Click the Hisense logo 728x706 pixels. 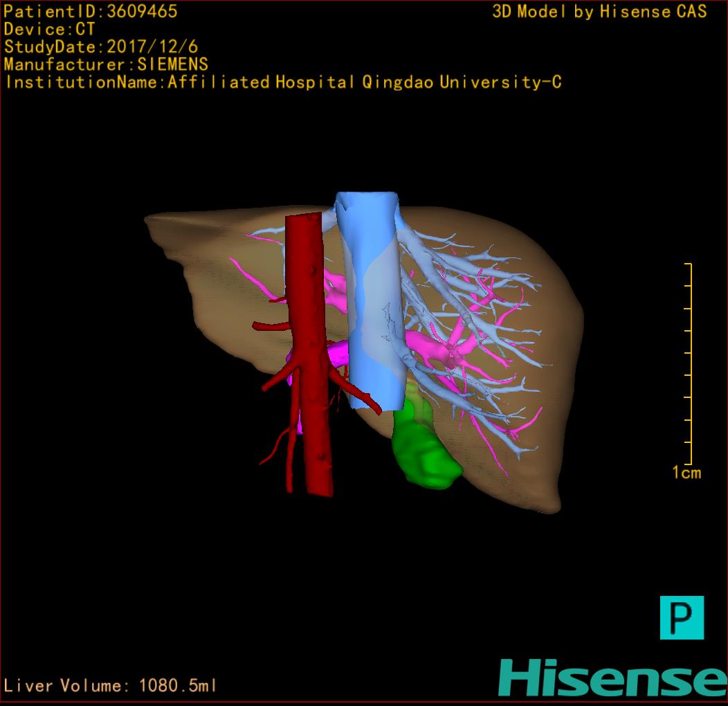click(613, 677)
